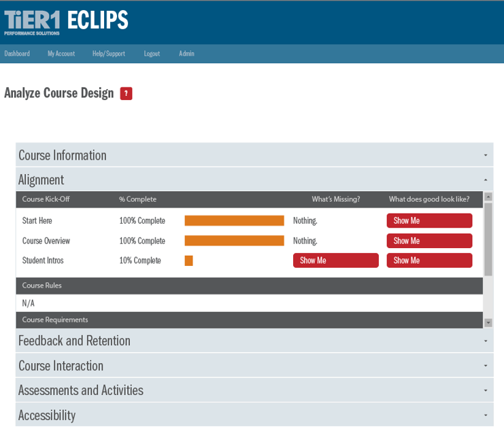Image resolution: width=504 pixels, height=429 pixels.
Task: Click the scroll up arrow in Alignment panel
Action: pyautogui.click(x=488, y=197)
